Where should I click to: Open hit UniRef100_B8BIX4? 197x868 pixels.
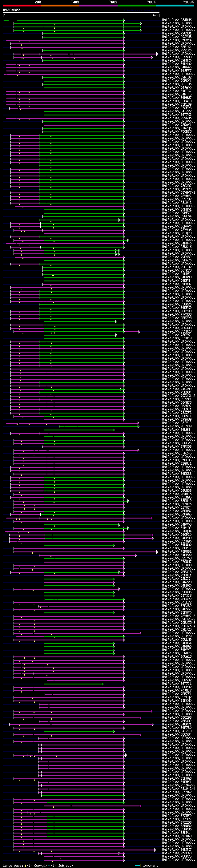tap(177, 47)
